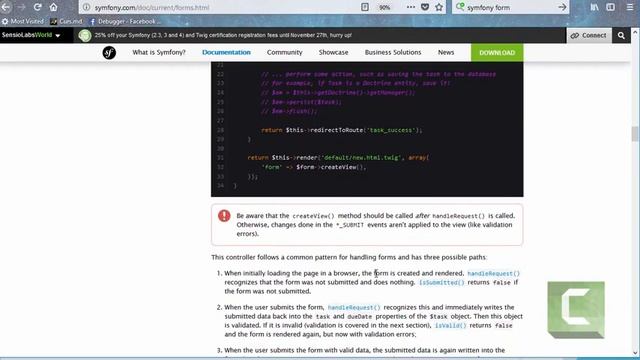This screenshot has height=360, width=640.
Task: Open the Firefox hamburger menu
Action: [630, 7]
